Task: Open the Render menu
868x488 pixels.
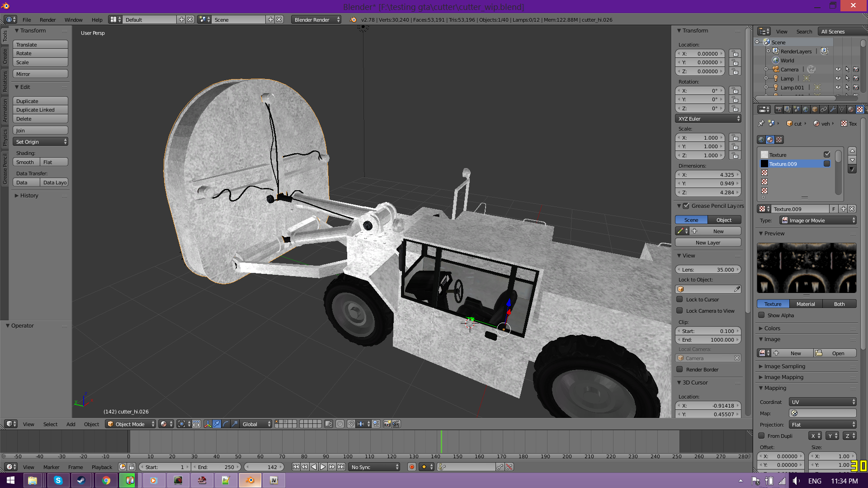Action: click(x=47, y=19)
